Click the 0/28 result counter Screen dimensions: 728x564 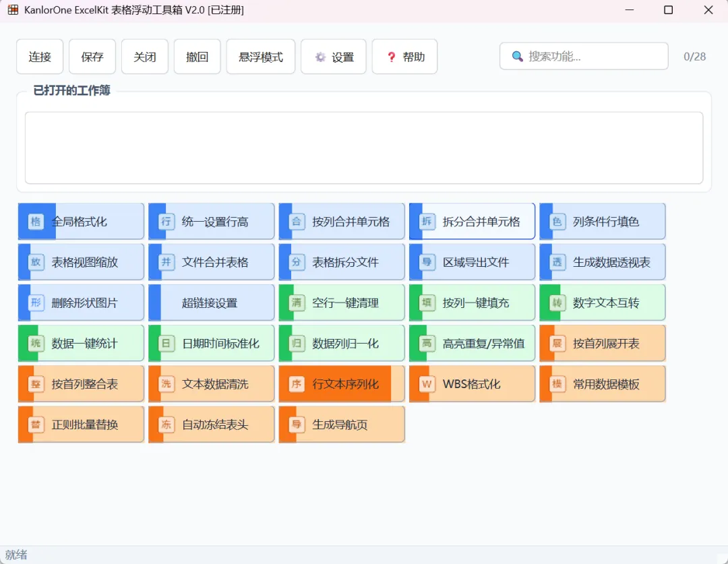pyautogui.click(x=694, y=57)
